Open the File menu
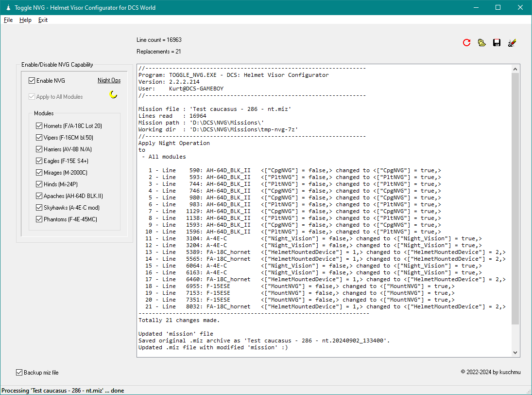 [x=8, y=20]
